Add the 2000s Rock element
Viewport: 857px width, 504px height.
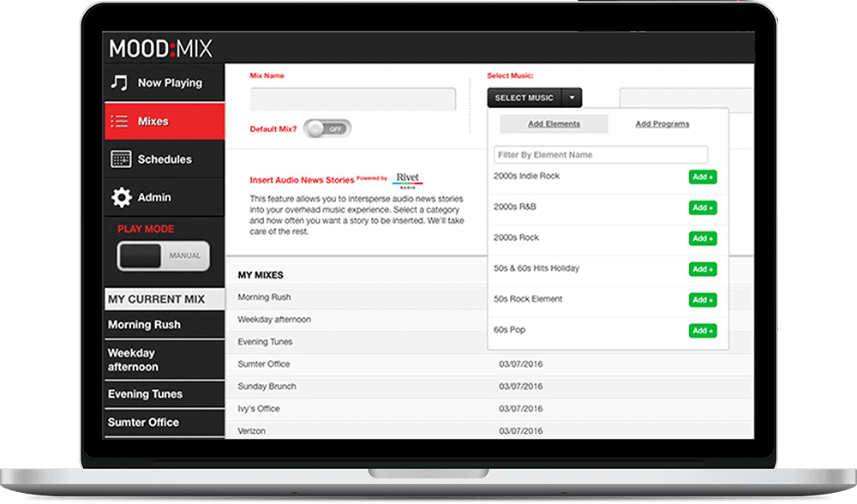pos(703,238)
